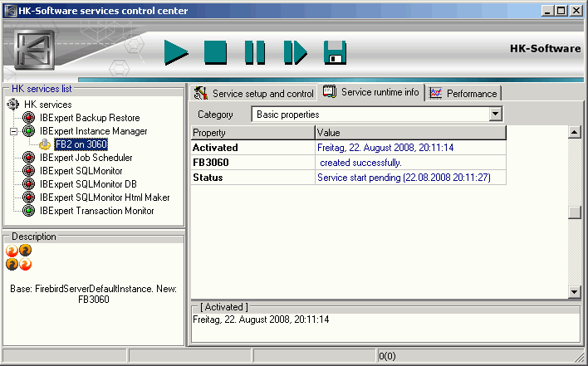This screenshot has width=588, height=366.
Task: Click the 'created successfully.' value cell
Action: pyautogui.click(x=410, y=163)
